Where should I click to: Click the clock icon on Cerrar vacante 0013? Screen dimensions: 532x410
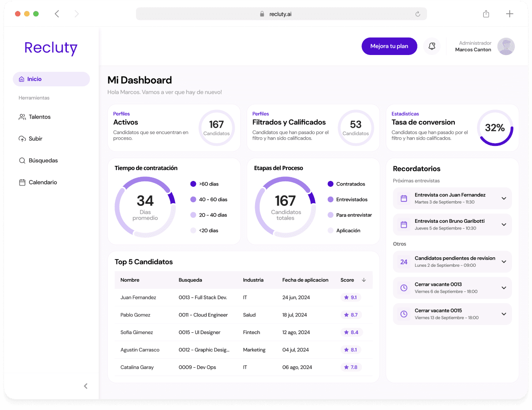click(403, 288)
